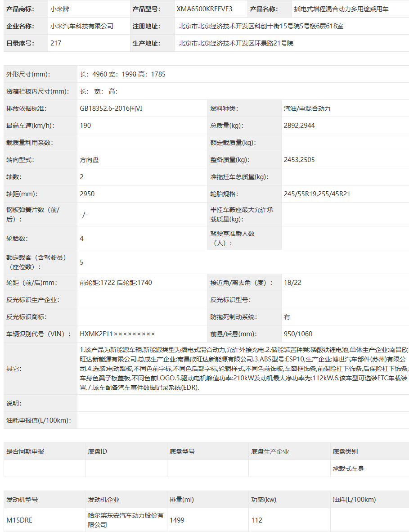The image size is (409, 532).
Task: Click the 外形尺寸(mm) label
Action: coord(28,74)
